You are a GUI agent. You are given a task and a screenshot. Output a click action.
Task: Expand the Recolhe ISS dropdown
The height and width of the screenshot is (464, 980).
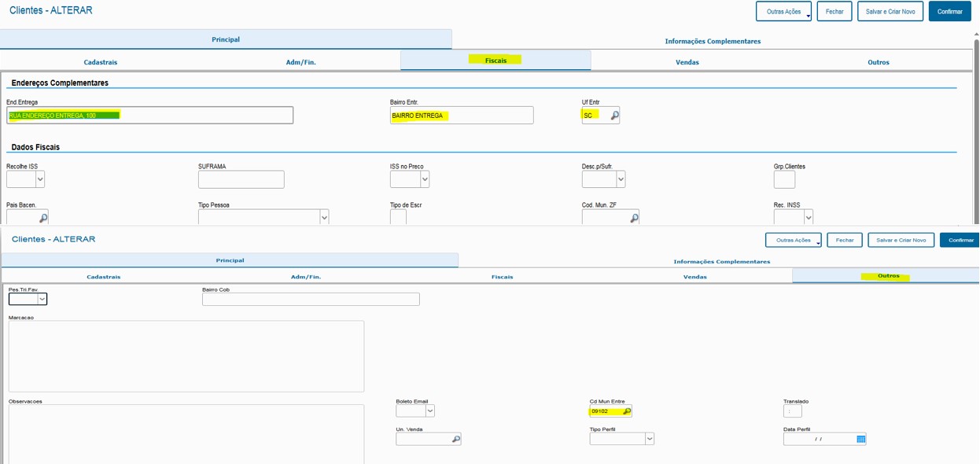point(40,179)
